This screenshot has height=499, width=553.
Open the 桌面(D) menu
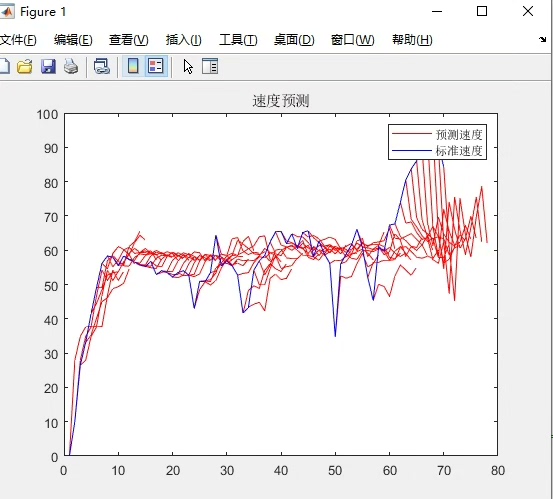[x=294, y=40]
